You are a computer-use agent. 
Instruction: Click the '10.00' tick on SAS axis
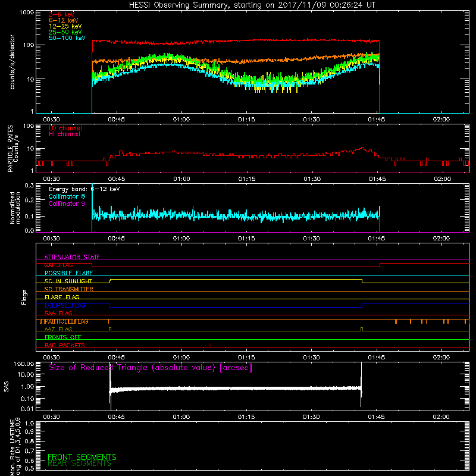[26, 374]
